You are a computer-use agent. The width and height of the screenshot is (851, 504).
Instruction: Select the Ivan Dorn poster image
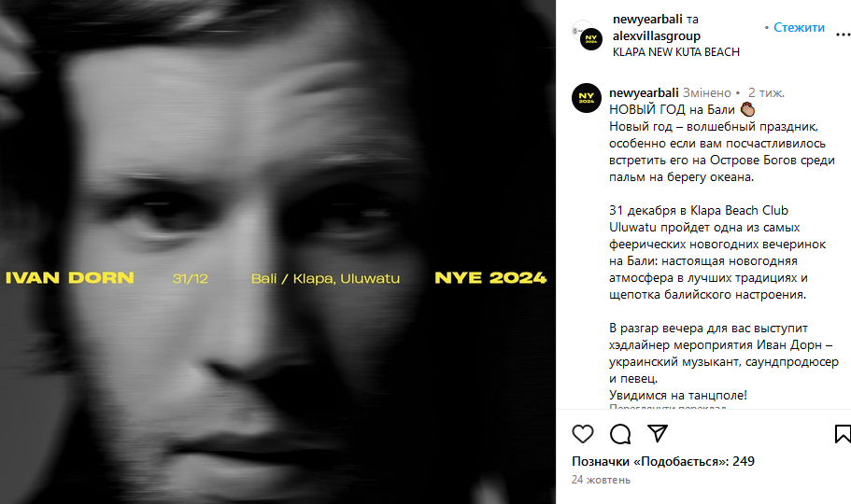click(x=277, y=252)
